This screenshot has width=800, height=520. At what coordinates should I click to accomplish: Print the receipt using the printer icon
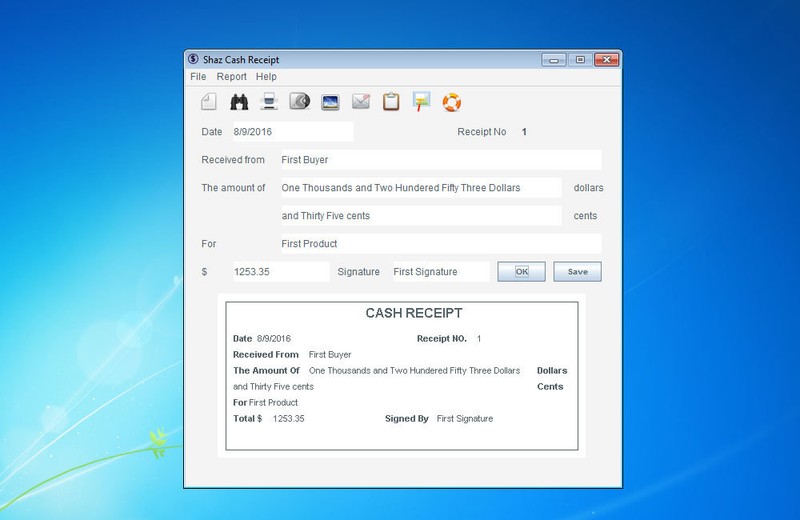[x=269, y=102]
